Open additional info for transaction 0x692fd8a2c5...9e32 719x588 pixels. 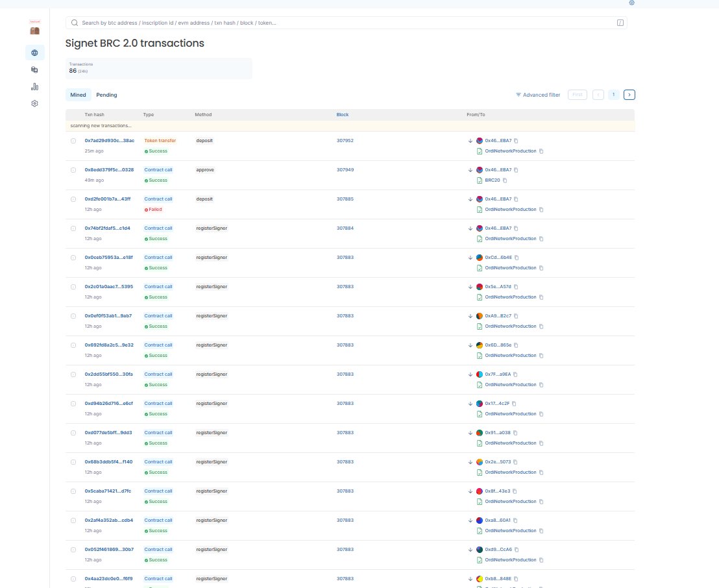pos(73,345)
